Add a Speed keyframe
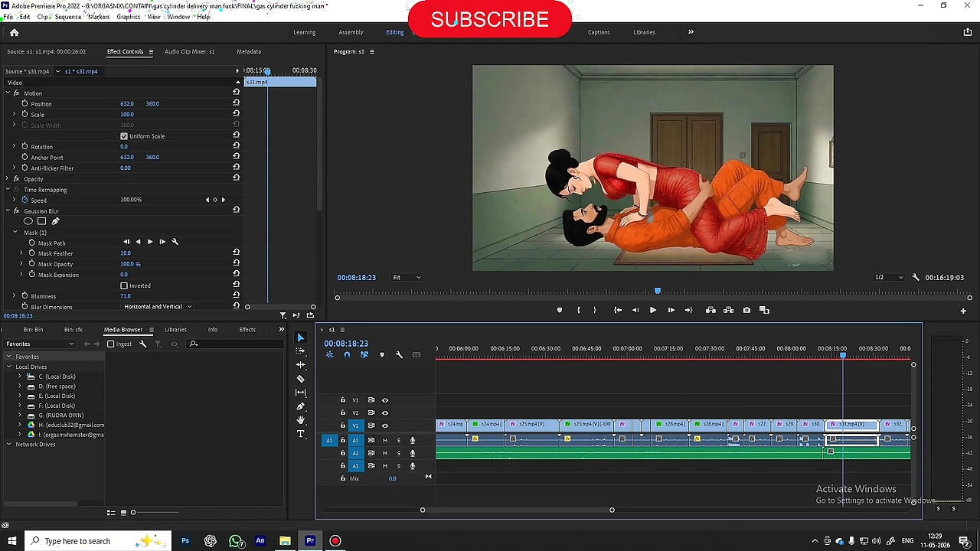 215,200
